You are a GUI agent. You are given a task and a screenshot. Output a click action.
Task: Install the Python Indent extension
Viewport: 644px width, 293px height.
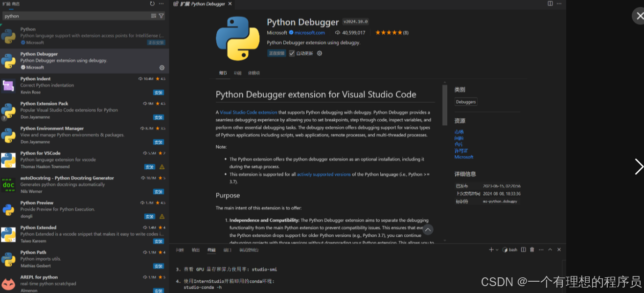click(x=159, y=92)
